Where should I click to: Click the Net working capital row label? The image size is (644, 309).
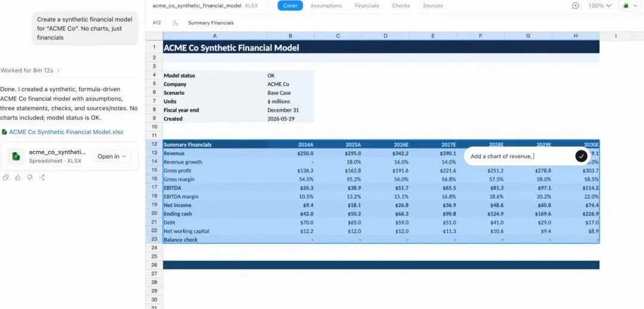pyautogui.click(x=215, y=231)
